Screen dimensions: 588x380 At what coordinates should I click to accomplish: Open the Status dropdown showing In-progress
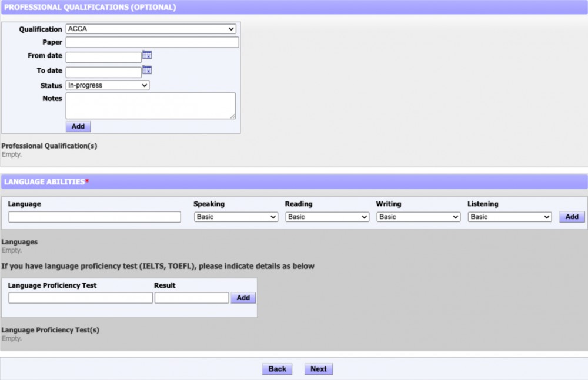(x=108, y=85)
